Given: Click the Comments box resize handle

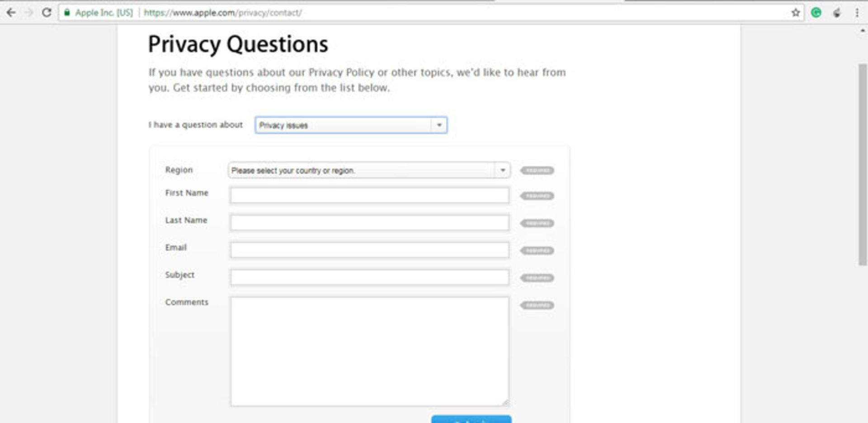Looking at the screenshot, I should pyautogui.click(x=505, y=403).
